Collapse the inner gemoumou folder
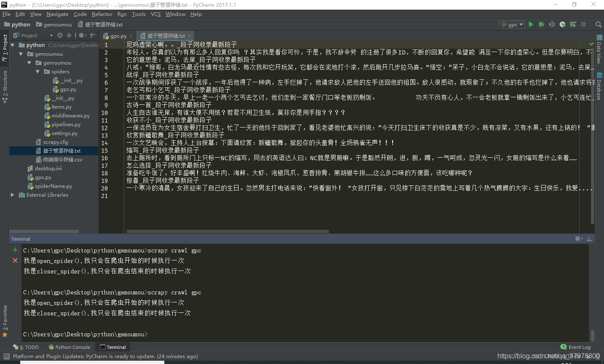This screenshot has height=364, width=604. (x=29, y=62)
